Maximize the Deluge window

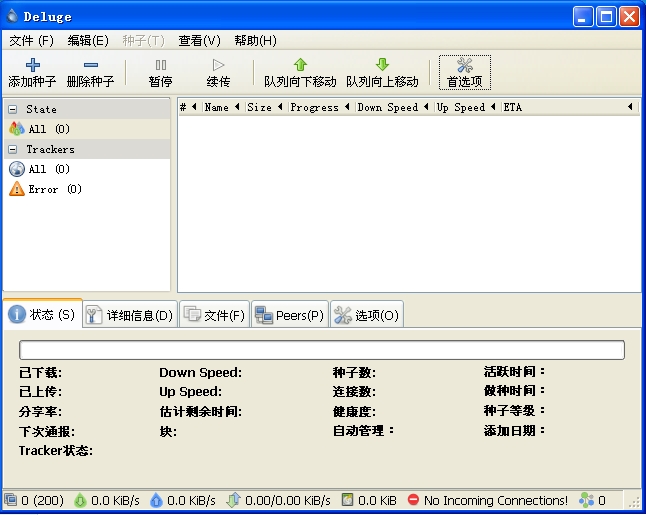point(606,17)
